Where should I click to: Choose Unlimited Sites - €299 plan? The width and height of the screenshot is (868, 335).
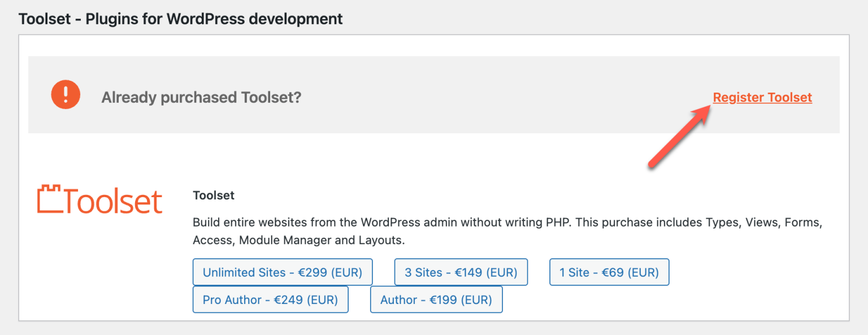click(x=282, y=272)
